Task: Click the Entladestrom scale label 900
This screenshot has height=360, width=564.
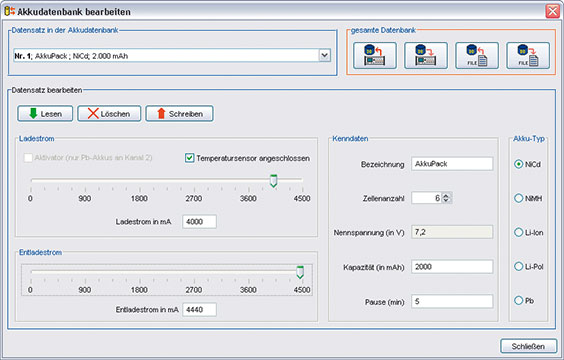Action: 85,290
